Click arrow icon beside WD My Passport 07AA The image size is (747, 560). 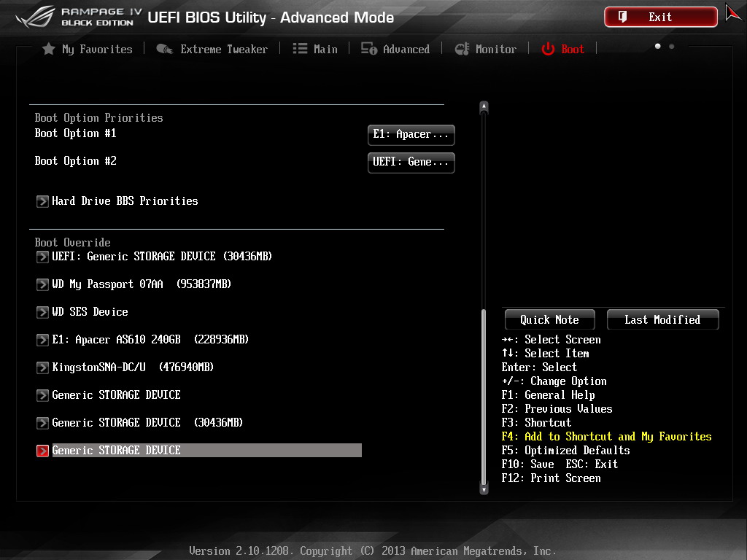42,284
